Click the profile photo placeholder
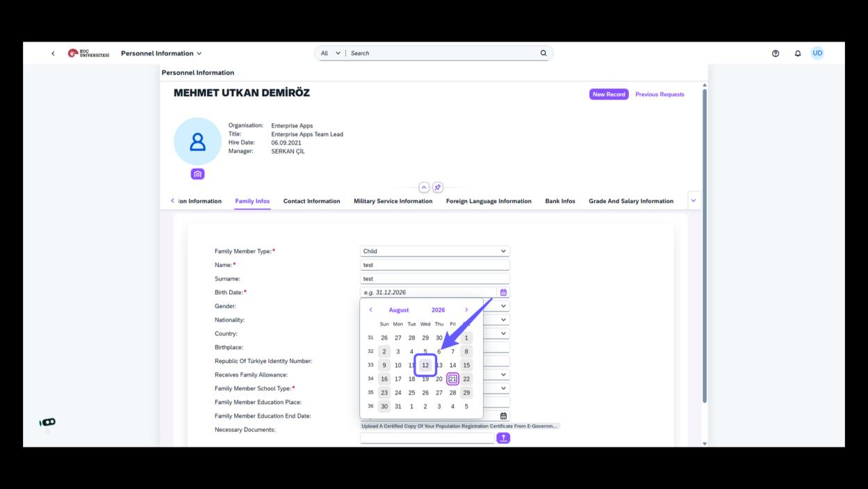This screenshot has height=489, width=868. (x=197, y=141)
